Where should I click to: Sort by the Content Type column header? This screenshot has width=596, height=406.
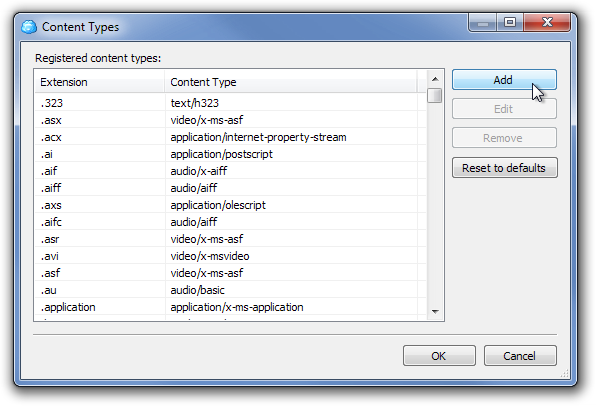tap(291, 82)
